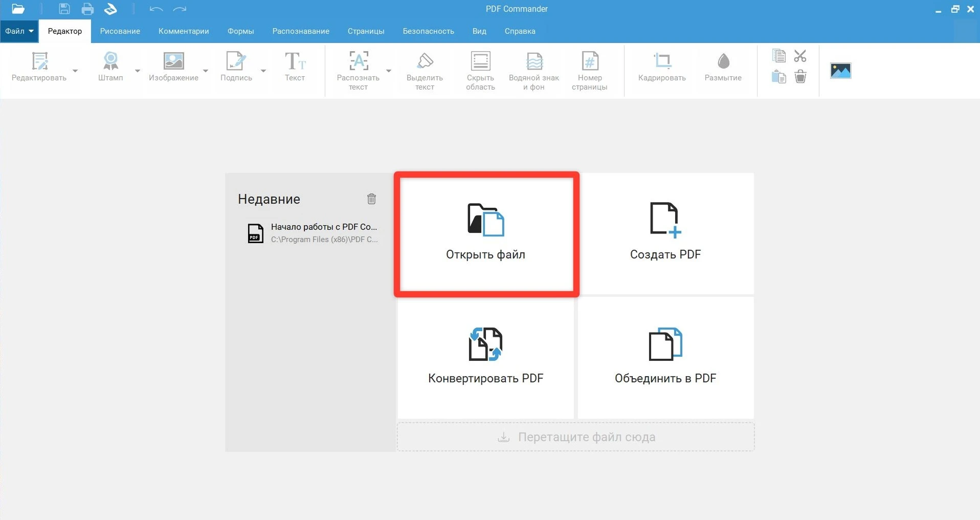Viewport: 980px width, 520px height.
Task: Click the scissors cut icon
Action: coord(800,56)
